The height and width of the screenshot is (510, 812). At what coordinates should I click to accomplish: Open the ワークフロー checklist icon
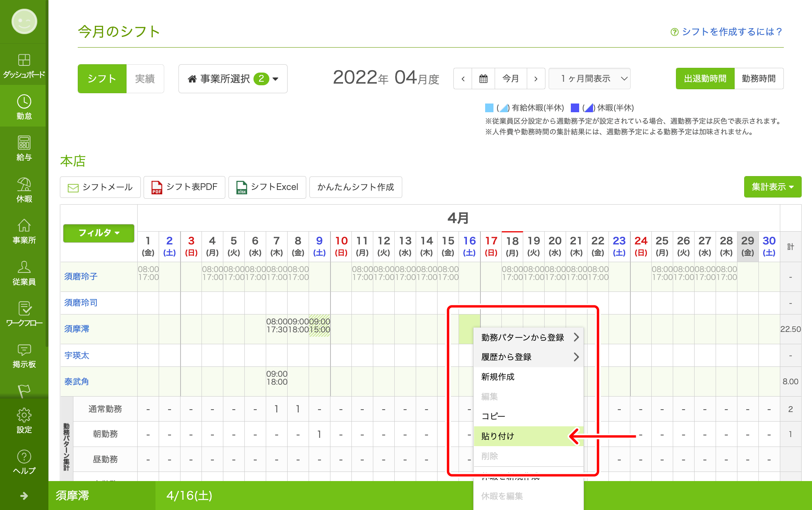pyautogui.click(x=24, y=314)
